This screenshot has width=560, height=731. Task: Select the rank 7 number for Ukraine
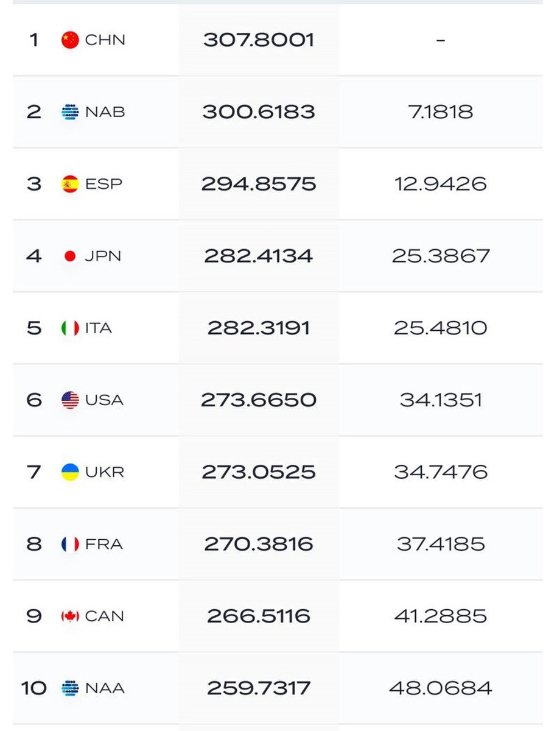[34, 472]
